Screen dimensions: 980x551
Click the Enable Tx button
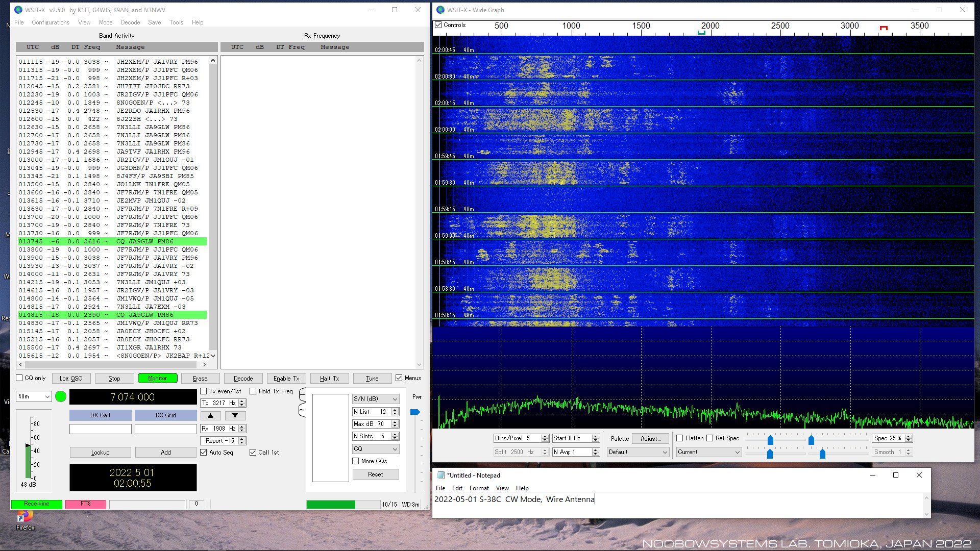click(x=286, y=378)
